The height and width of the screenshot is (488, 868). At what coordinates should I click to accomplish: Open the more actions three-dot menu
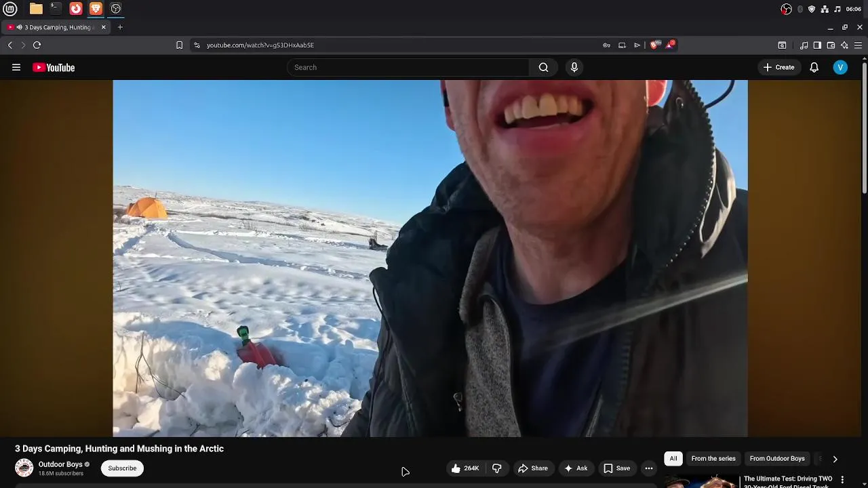(649, 468)
